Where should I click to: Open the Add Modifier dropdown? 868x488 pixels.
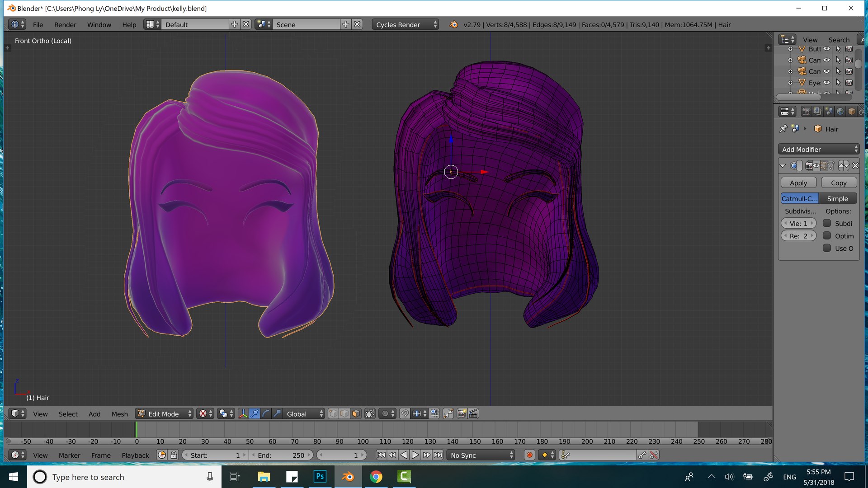[819, 149]
